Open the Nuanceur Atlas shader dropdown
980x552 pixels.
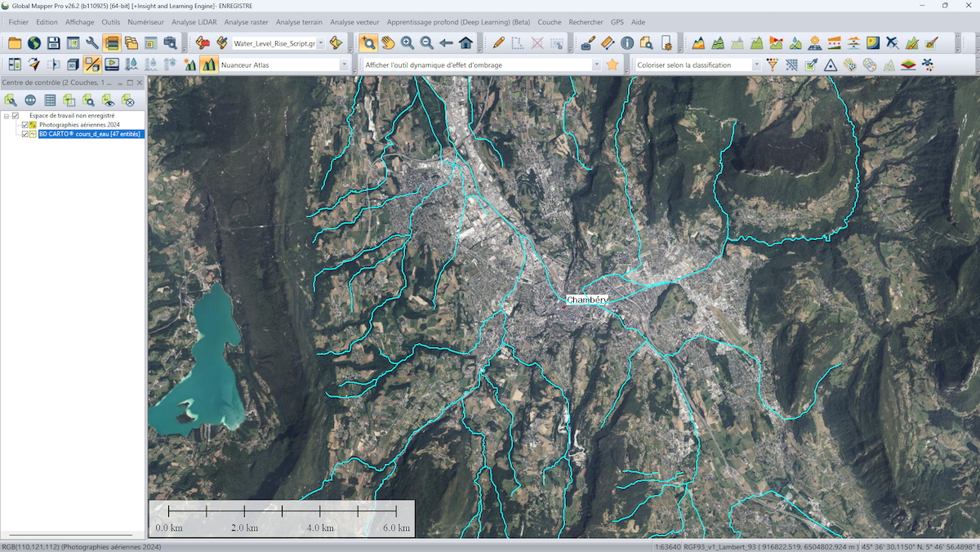(344, 65)
